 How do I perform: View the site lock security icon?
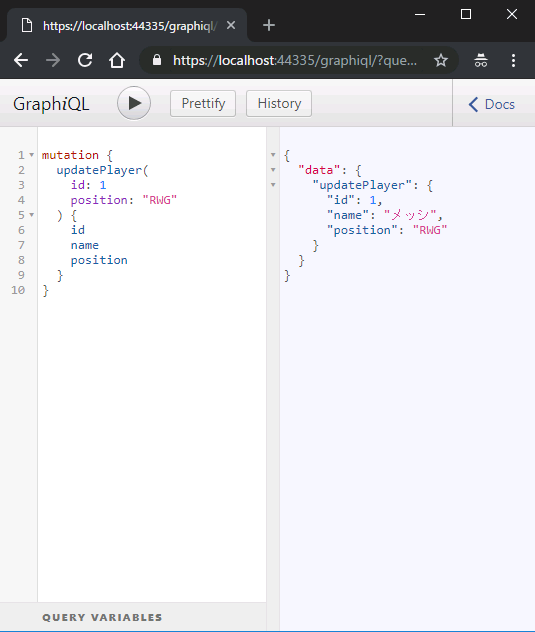pyautogui.click(x=157, y=60)
